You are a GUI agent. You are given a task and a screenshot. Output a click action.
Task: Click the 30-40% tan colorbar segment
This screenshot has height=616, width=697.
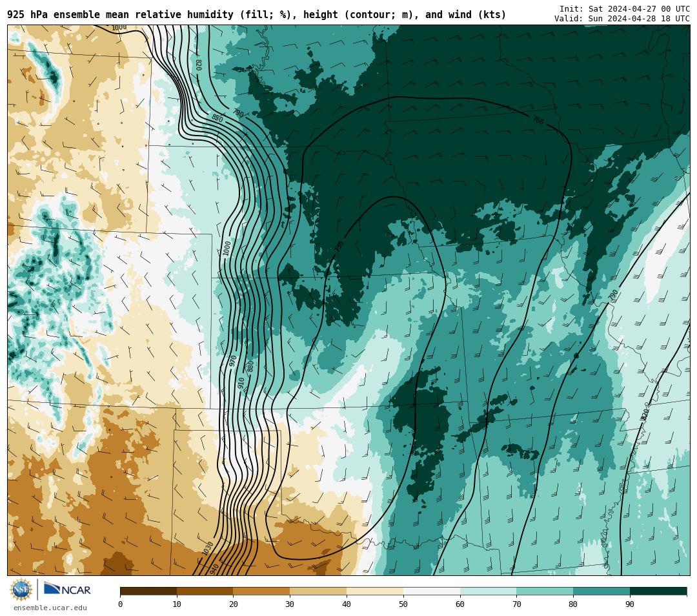pyautogui.click(x=318, y=591)
